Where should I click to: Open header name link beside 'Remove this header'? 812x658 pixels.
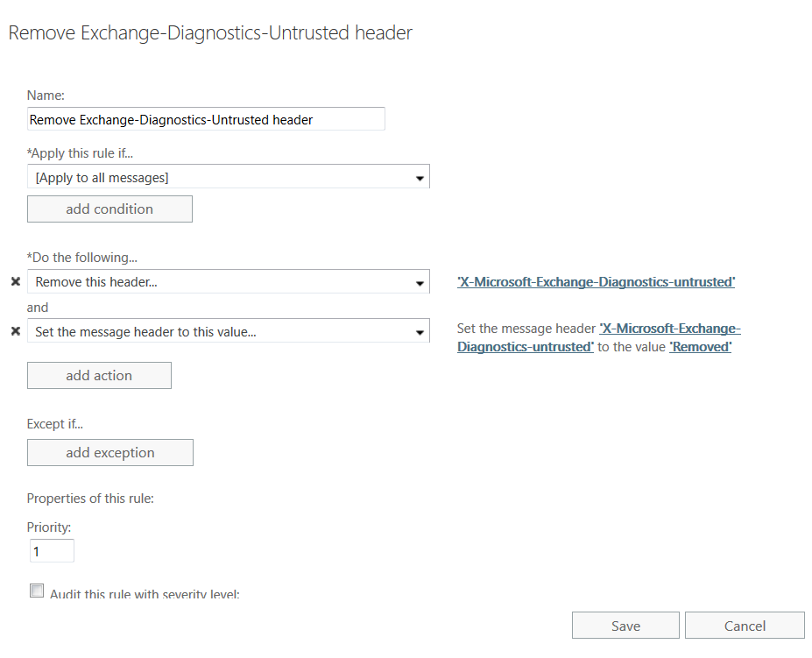click(x=596, y=282)
